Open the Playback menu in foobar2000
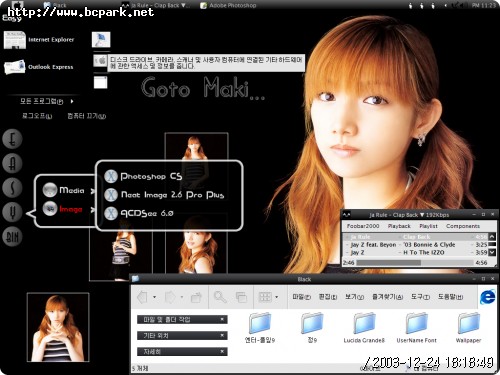 (x=399, y=226)
